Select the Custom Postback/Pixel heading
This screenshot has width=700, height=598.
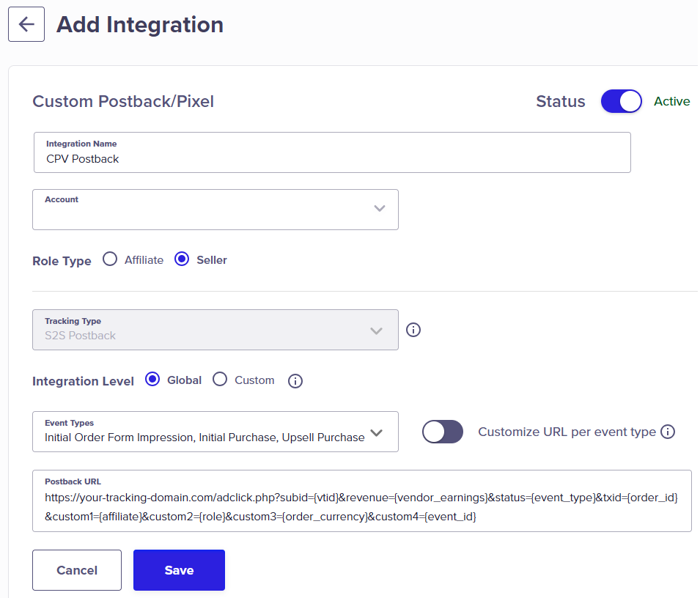coord(123,101)
